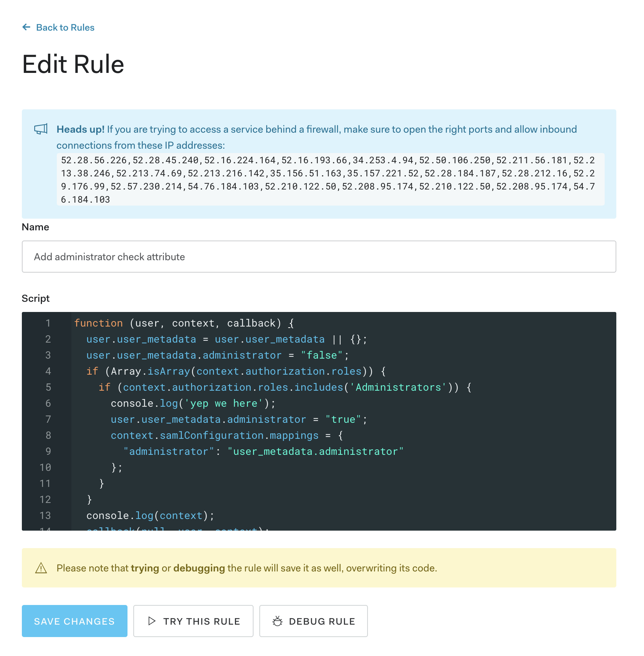Screen dimensions: 644x656
Task: Click the back arrow icon
Action: pyautogui.click(x=26, y=27)
